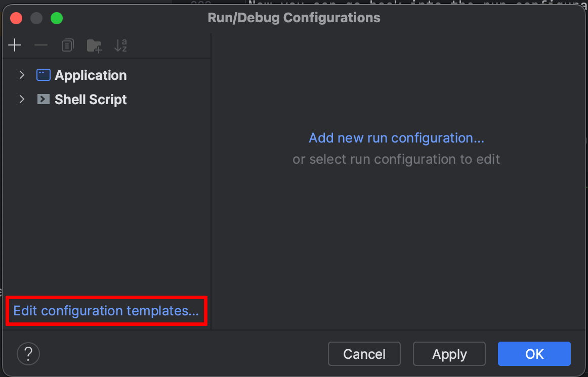This screenshot has width=588, height=377.
Task: Open 'Edit configuration templates...' link
Action: pos(106,311)
